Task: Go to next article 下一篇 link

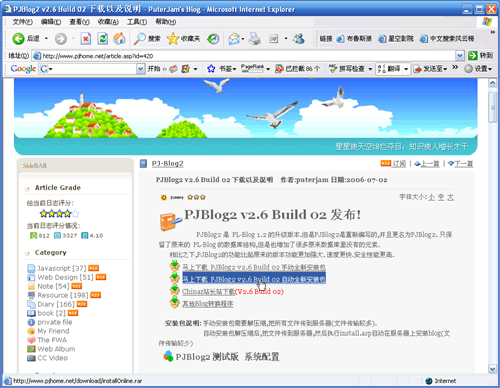Action: 463,164
